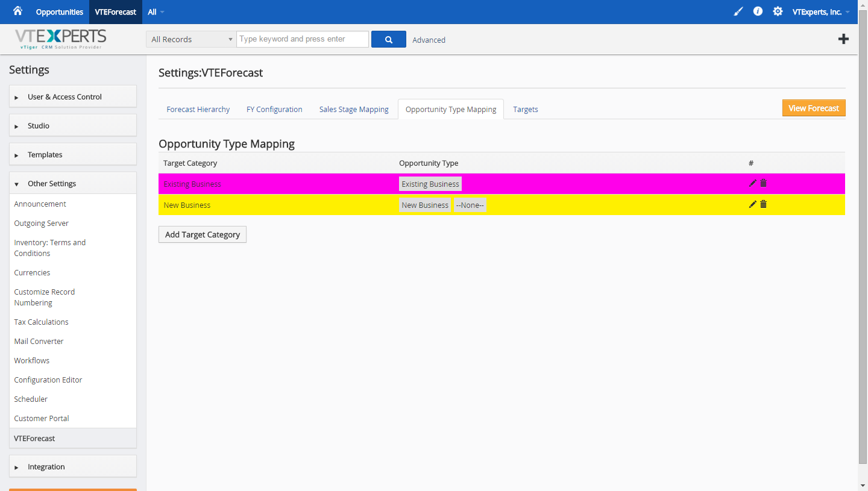Edit the New Business mapping row
Image resolution: width=868 pixels, height=491 pixels.
pyautogui.click(x=752, y=204)
